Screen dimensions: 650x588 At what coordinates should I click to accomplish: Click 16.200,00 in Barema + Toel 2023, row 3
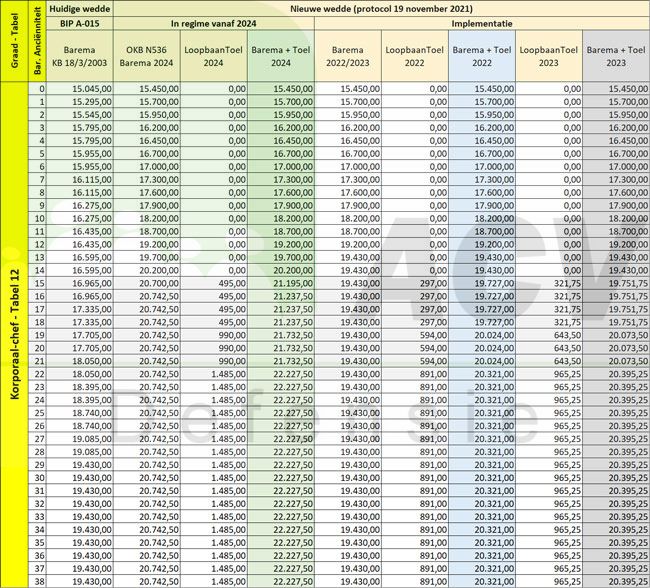coord(616,128)
